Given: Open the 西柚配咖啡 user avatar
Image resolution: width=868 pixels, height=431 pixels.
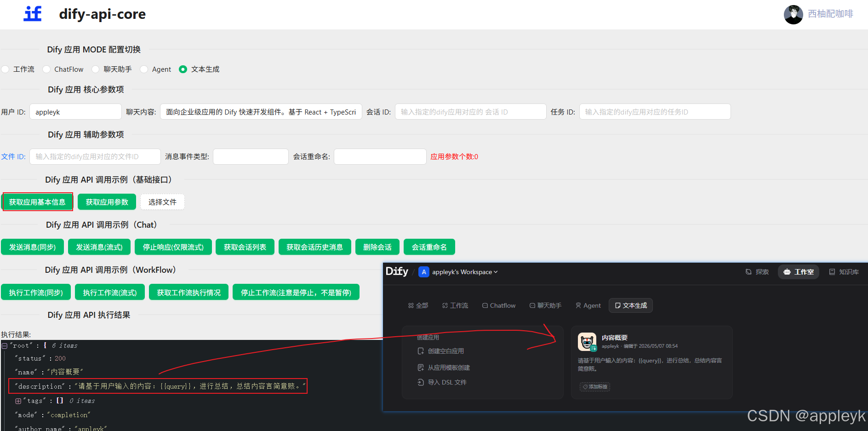Looking at the screenshot, I should [793, 14].
